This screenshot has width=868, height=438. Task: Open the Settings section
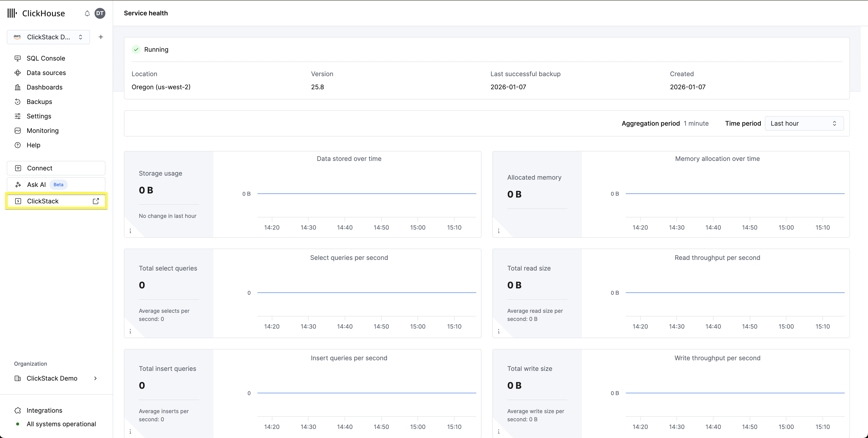click(x=38, y=116)
